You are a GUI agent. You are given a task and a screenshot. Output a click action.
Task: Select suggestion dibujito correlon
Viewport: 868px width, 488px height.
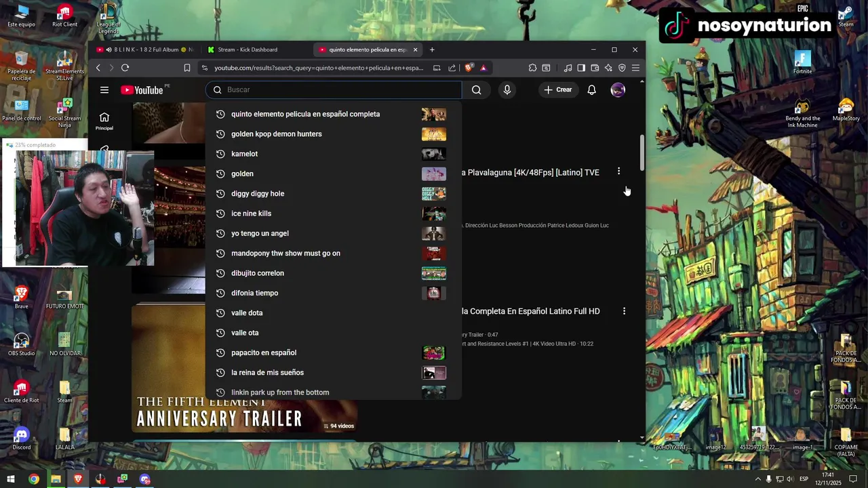tap(333, 273)
